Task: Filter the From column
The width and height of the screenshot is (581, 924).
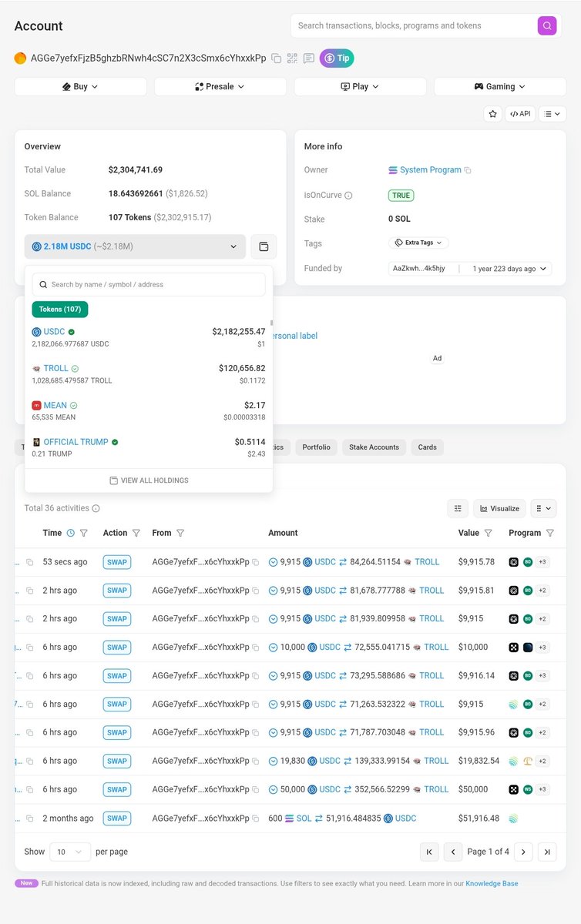Action: point(180,533)
